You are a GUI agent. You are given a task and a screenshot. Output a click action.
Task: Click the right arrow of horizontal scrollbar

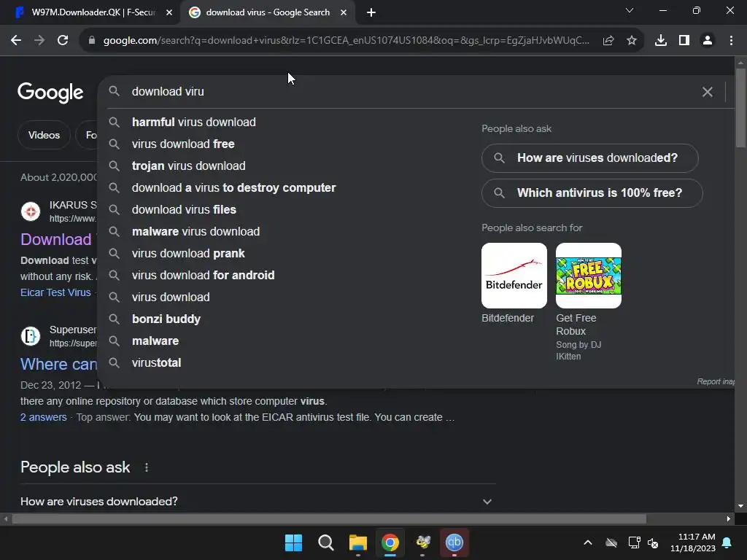[729, 519]
